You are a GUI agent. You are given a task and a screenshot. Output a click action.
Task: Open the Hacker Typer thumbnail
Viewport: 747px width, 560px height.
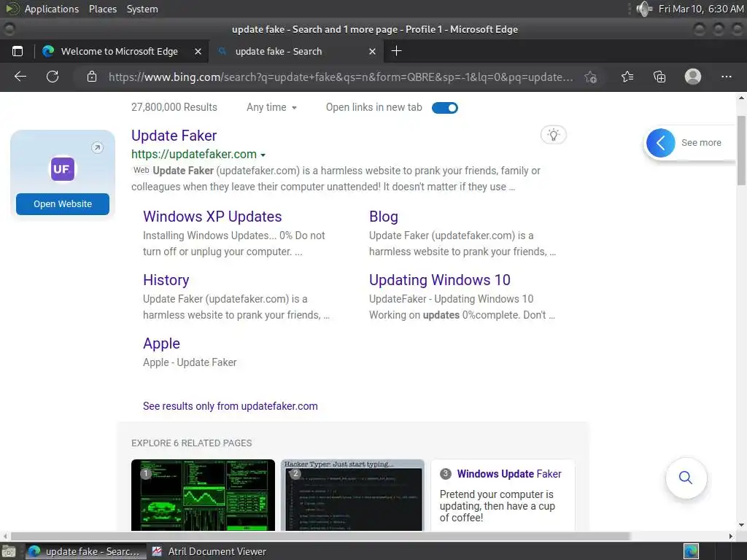pyautogui.click(x=352, y=495)
